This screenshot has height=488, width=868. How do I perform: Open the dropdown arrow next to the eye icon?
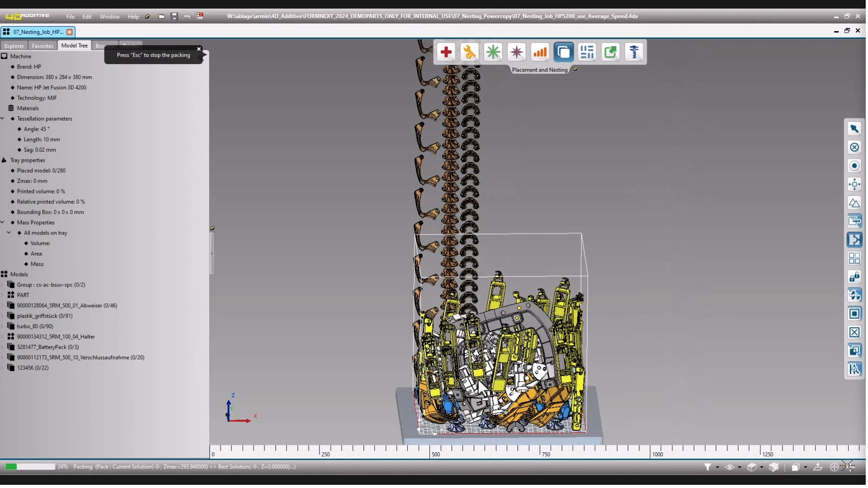coord(739,468)
